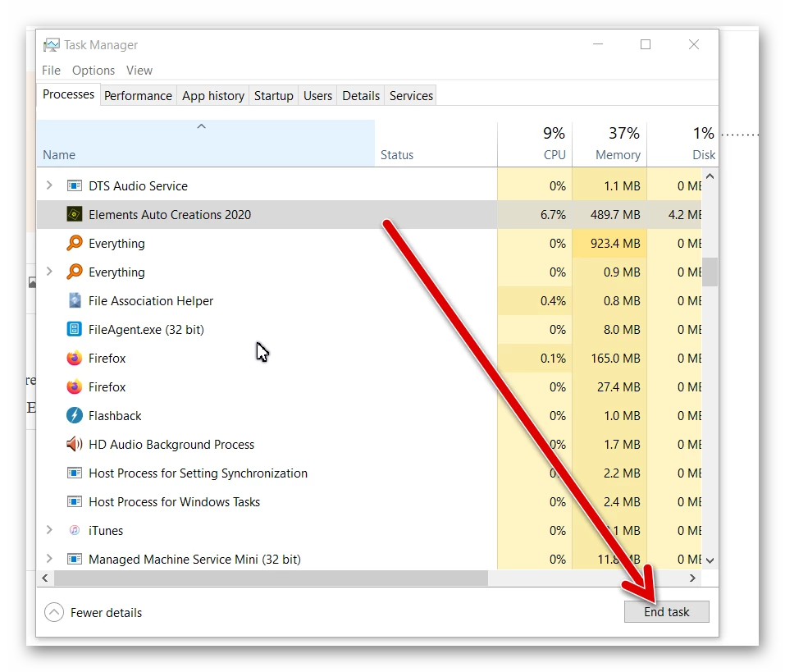The image size is (785, 672).
Task: Click the HD Audio Background Process speaker icon
Action: tap(75, 444)
